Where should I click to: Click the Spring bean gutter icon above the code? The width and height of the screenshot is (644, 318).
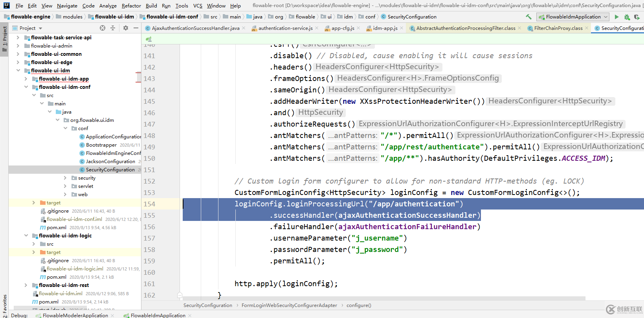[x=149, y=39]
